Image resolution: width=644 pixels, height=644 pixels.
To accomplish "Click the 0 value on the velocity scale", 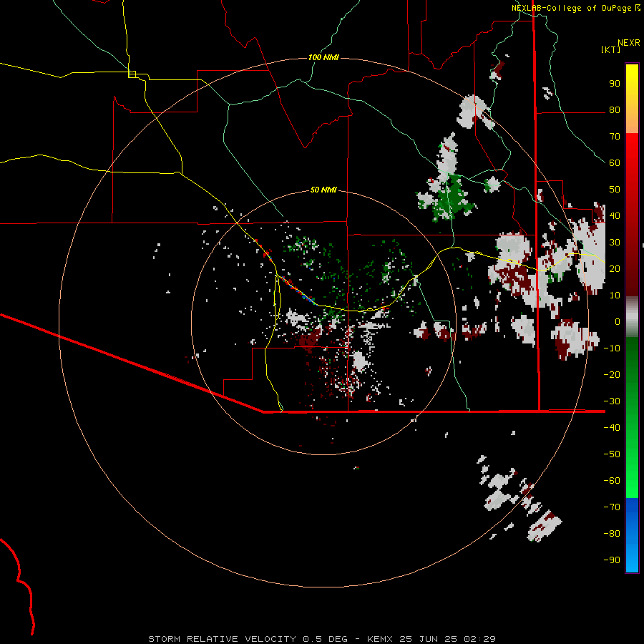I will click(618, 321).
